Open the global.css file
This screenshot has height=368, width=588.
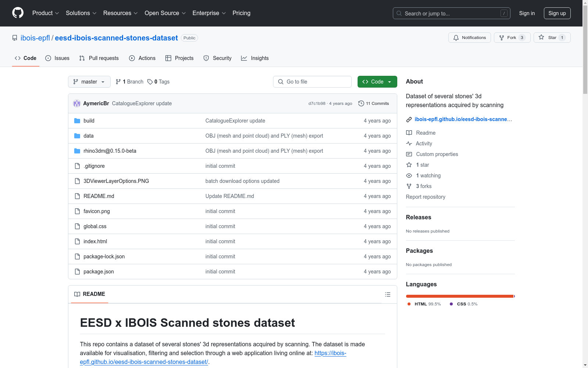point(95,226)
